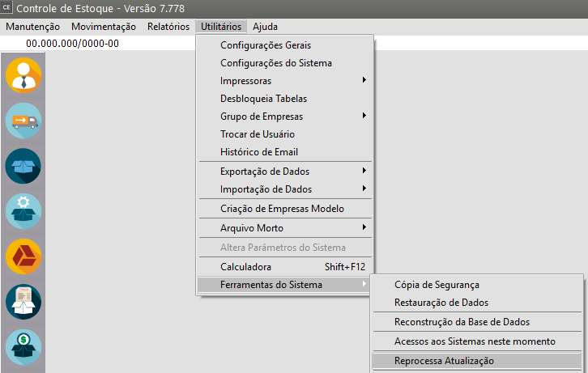Click the dark blue open box icon
This screenshot has height=373, width=588.
coord(23,166)
